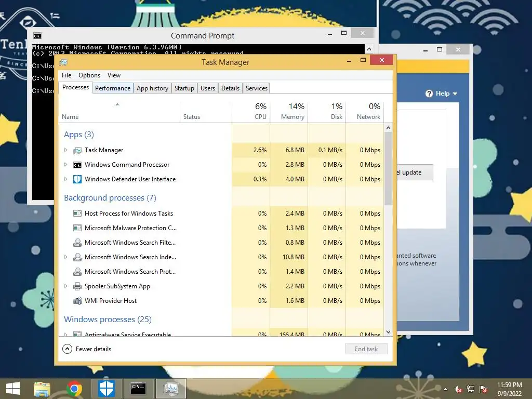This screenshot has width=532, height=399.
Task: Click the Task Manager title bar icon
Action: point(63,62)
